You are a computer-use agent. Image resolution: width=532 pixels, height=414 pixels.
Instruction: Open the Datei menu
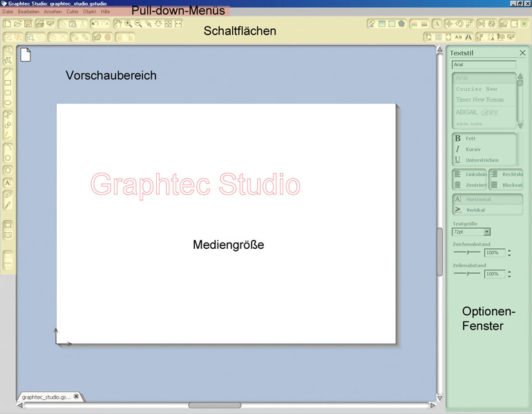8,12
